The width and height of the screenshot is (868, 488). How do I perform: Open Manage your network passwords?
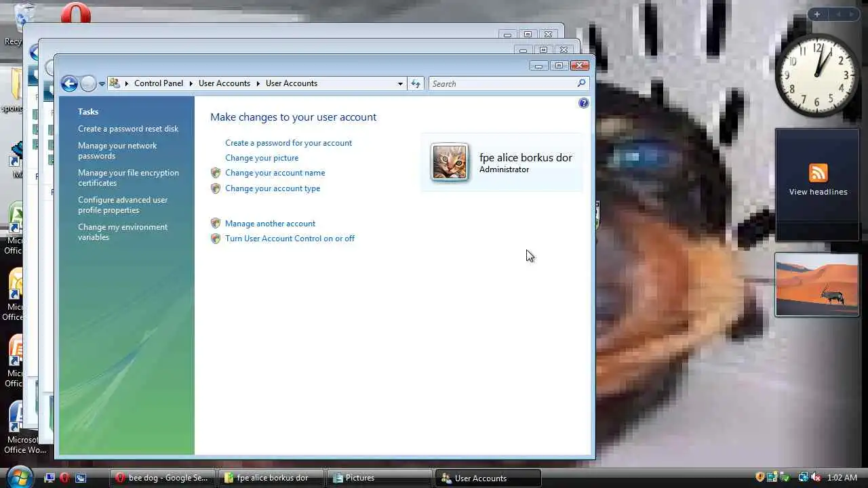(x=117, y=150)
